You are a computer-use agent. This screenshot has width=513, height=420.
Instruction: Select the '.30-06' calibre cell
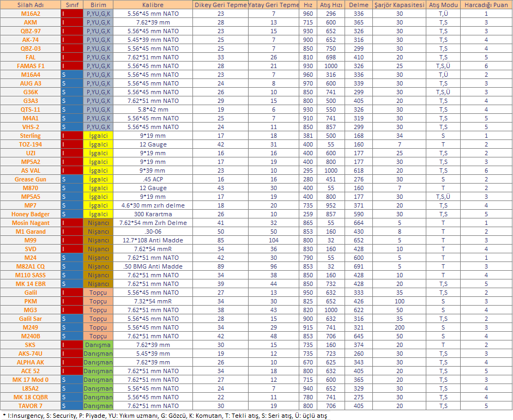coord(153,232)
